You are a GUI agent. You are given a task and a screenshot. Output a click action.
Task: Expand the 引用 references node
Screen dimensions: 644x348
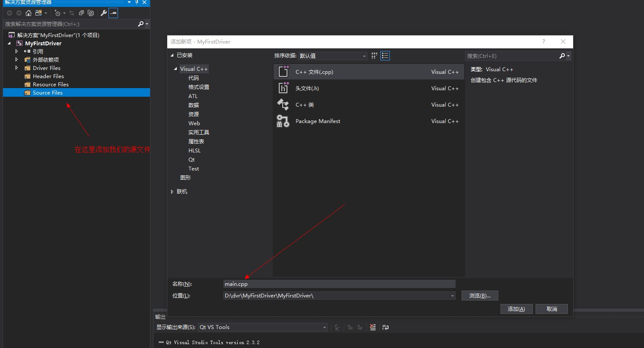pyautogui.click(x=17, y=51)
